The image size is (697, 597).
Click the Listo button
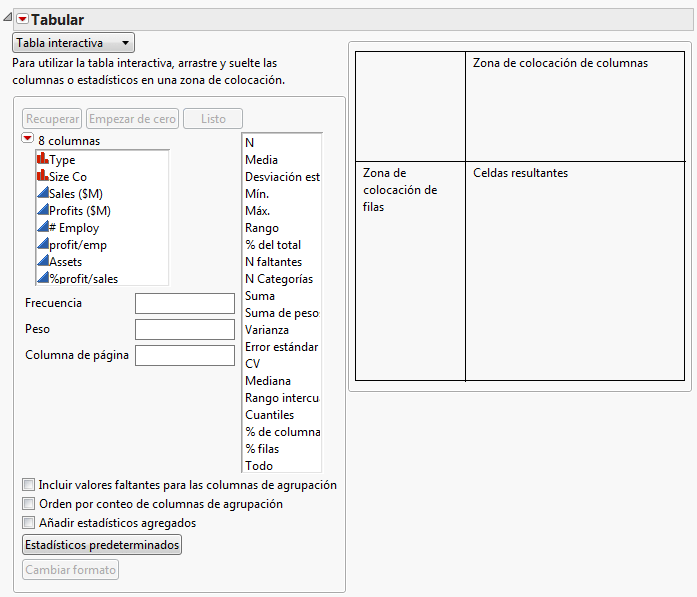coord(213,119)
